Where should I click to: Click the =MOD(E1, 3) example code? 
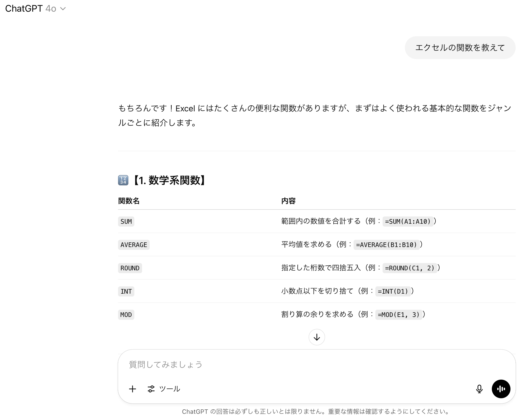(399, 315)
